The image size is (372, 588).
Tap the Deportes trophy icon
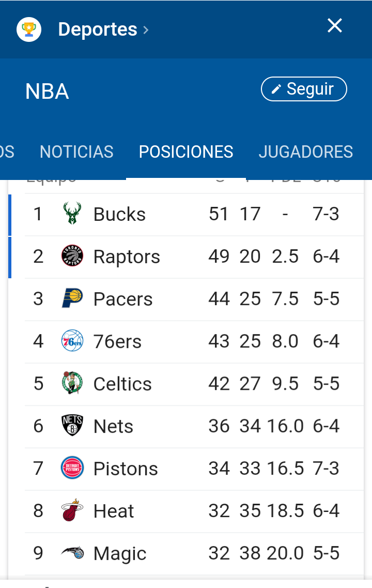(29, 29)
